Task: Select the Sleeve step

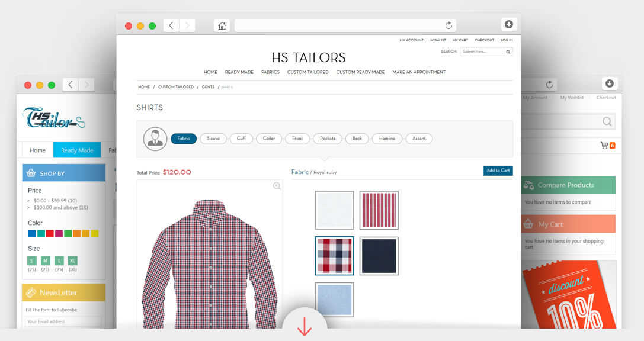Action: (213, 139)
